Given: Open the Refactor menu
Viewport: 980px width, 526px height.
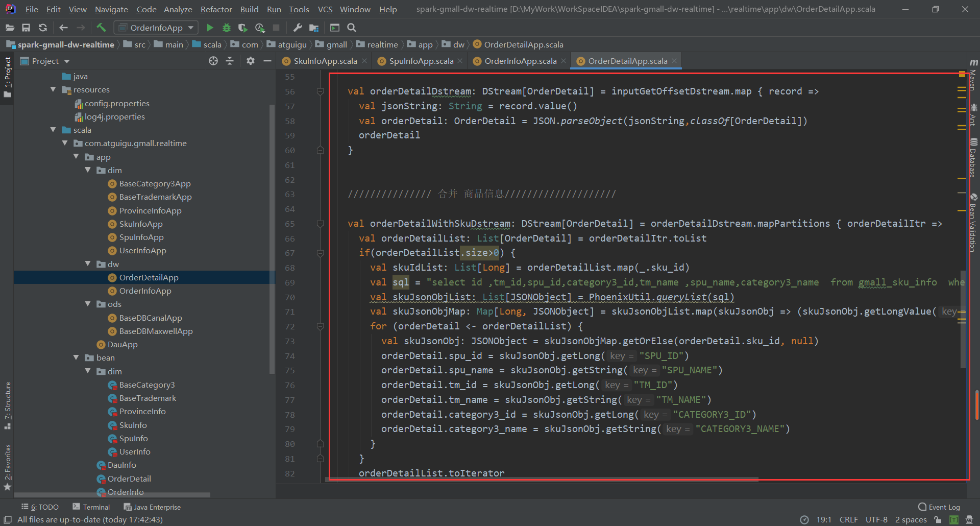Looking at the screenshot, I should click(x=216, y=9).
